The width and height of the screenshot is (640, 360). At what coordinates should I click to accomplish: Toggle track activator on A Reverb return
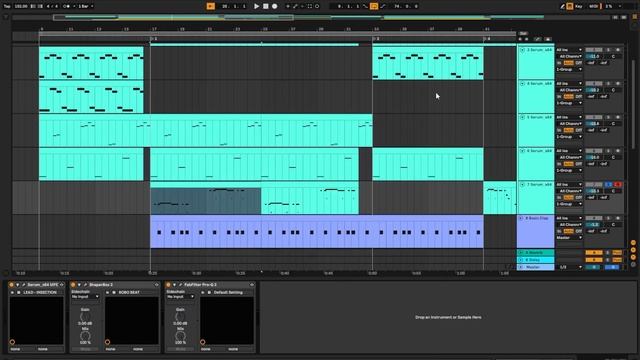pos(594,253)
